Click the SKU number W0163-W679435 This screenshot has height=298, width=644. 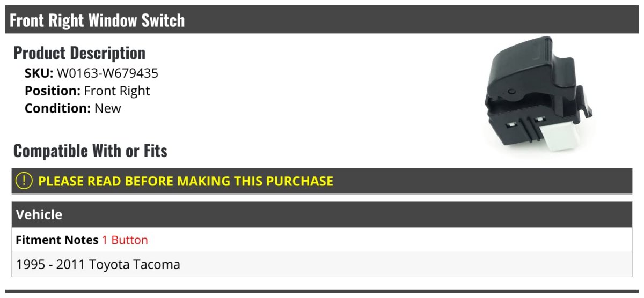(x=107, y=73)
